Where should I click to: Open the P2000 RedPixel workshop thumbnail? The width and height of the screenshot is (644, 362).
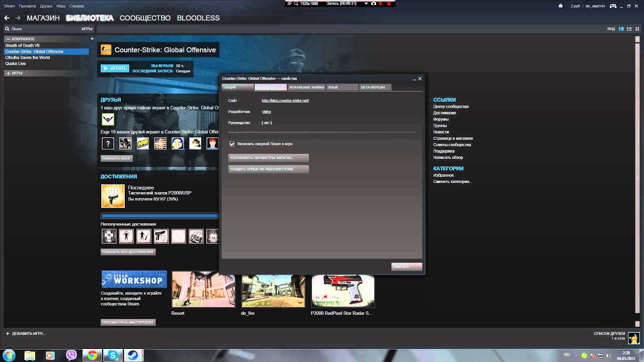343,291
